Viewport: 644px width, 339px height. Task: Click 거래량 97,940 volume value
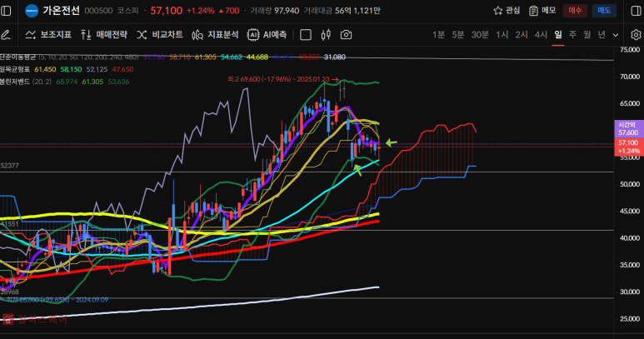[287, 11]
